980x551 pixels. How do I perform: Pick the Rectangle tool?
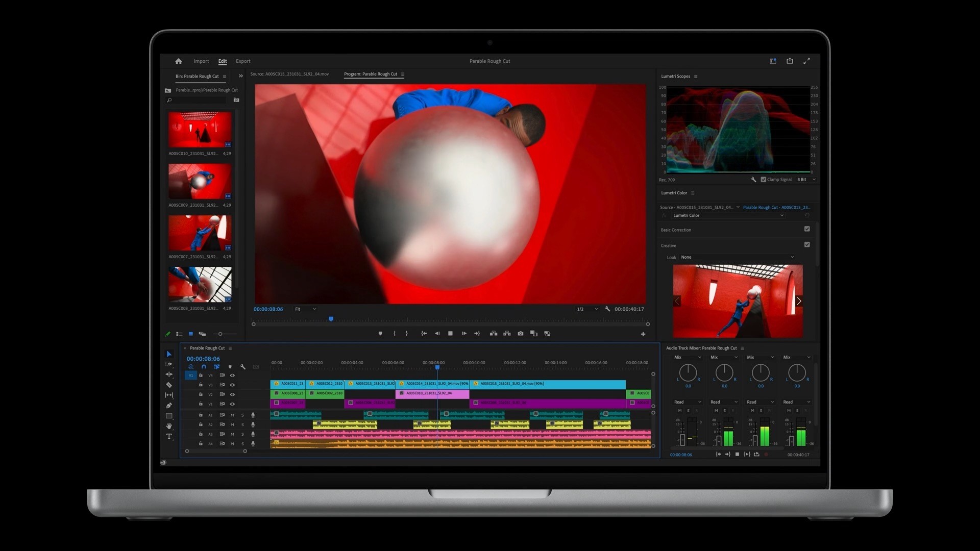click(x=169, y=416)
